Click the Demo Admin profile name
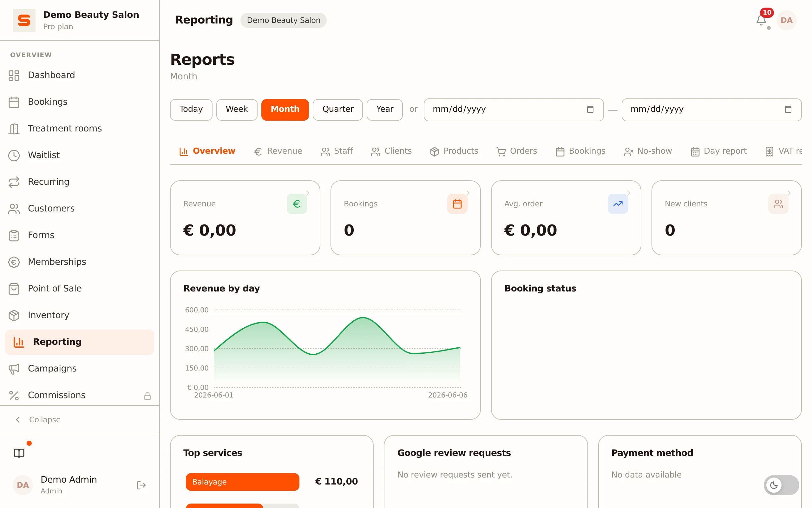Viewport: 812px width, 508px height. (x=69, y=479)
